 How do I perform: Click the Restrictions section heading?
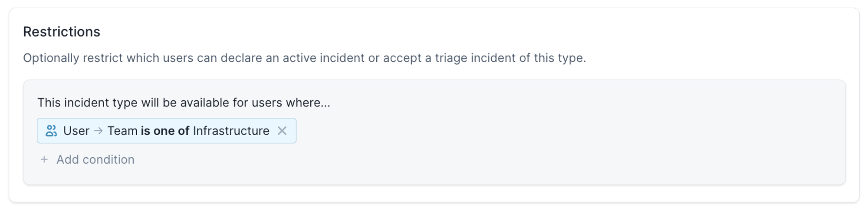(x=62, y=32)
